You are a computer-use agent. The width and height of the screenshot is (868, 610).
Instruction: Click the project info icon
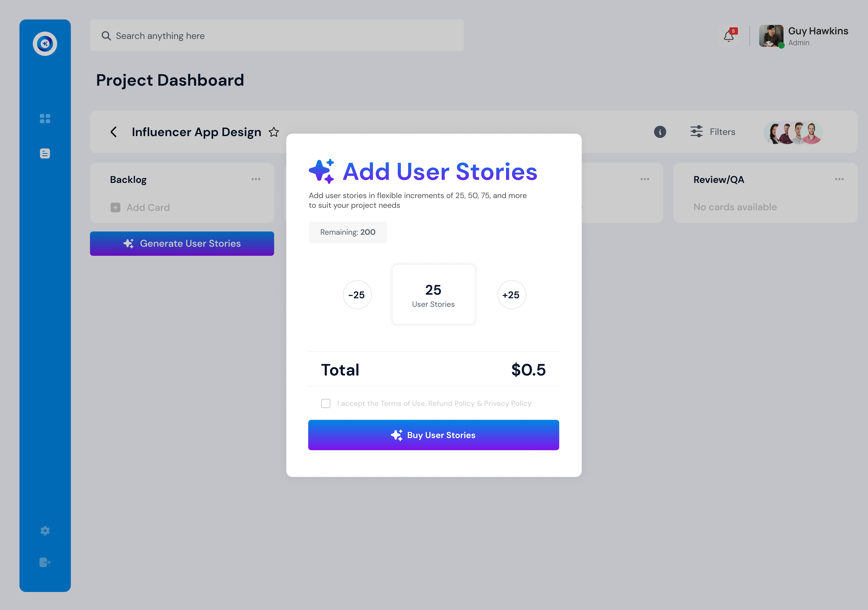click(660, 132)
